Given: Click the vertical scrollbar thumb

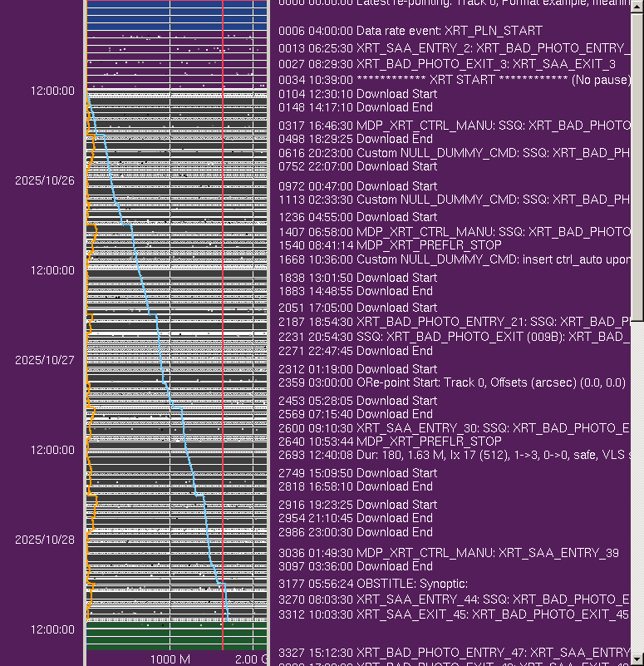Looking at the screenshot, I should click(637, 166).
